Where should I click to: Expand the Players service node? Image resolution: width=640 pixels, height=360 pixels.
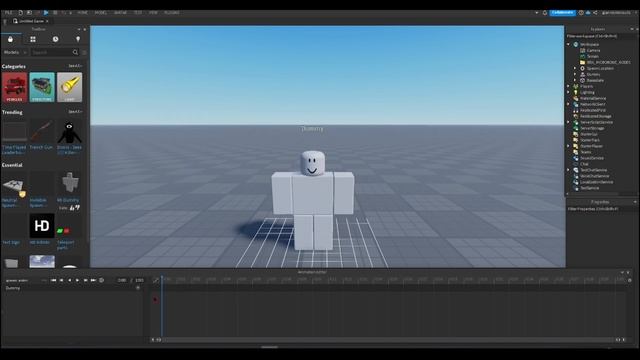[568, 87]
